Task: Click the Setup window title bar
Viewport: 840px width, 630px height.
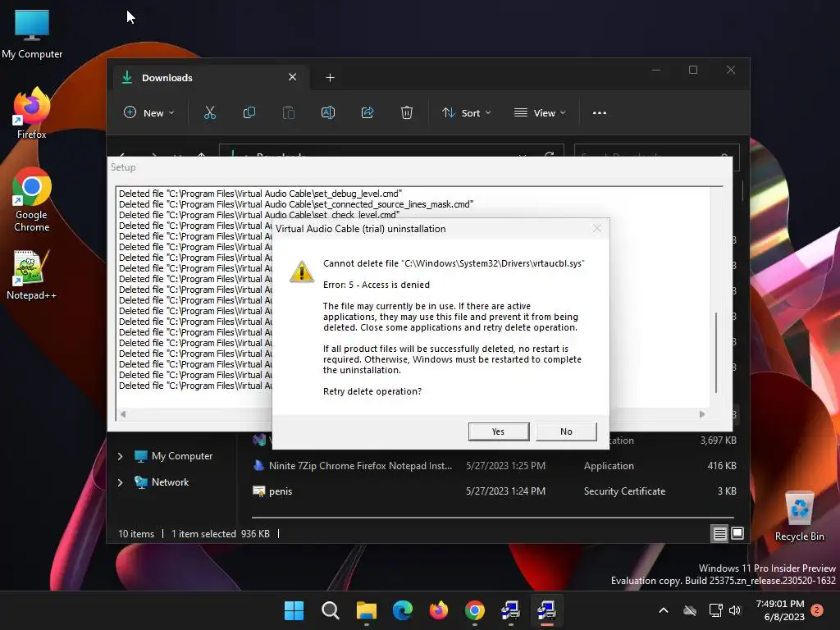Action: click(x=419, y=167)
